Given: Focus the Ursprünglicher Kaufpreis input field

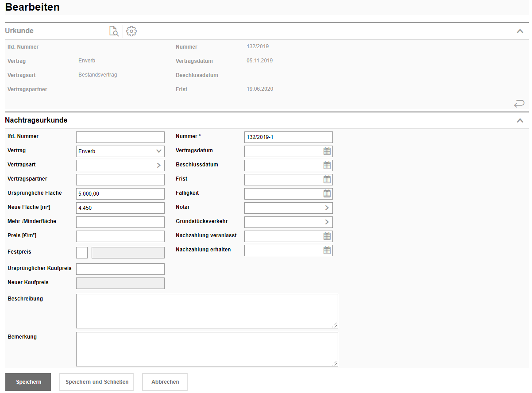Looking at the screenshot, I should point(120,269).
